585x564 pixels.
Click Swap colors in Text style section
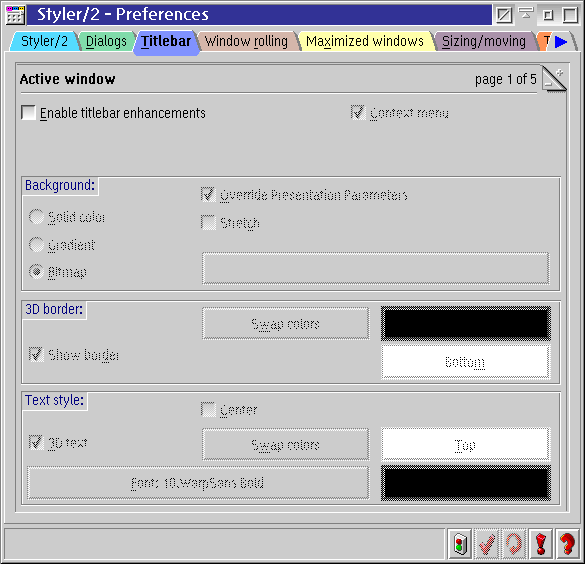[286, 444]
